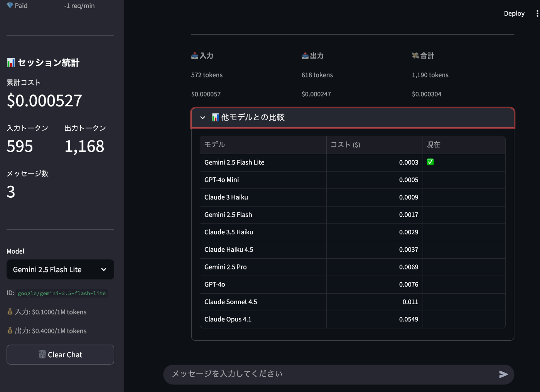Click the Clear Chat button

tap(60, 355)
